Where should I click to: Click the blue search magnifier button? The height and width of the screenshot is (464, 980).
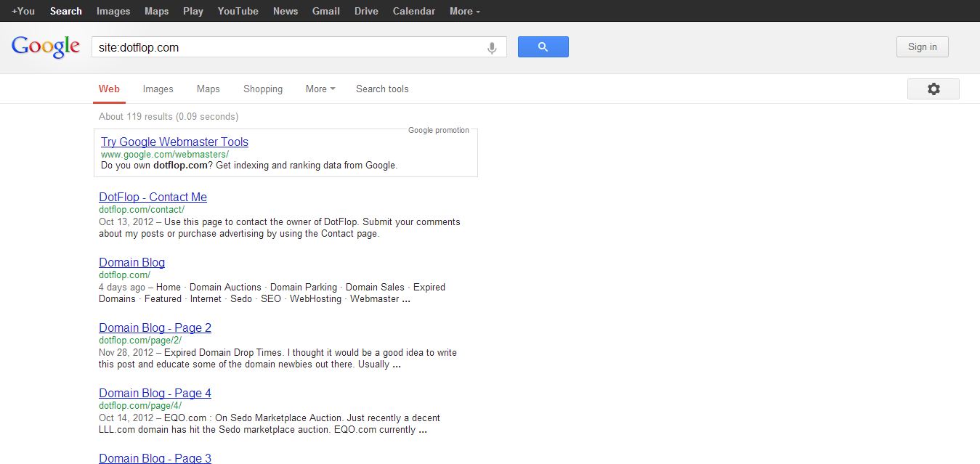pos(543,47)
